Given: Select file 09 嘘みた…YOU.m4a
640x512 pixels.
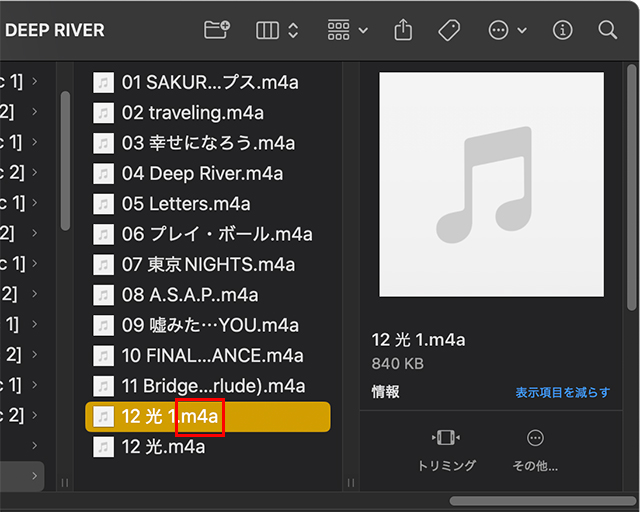Looking at the screenshot, I should tap(208, 325).
